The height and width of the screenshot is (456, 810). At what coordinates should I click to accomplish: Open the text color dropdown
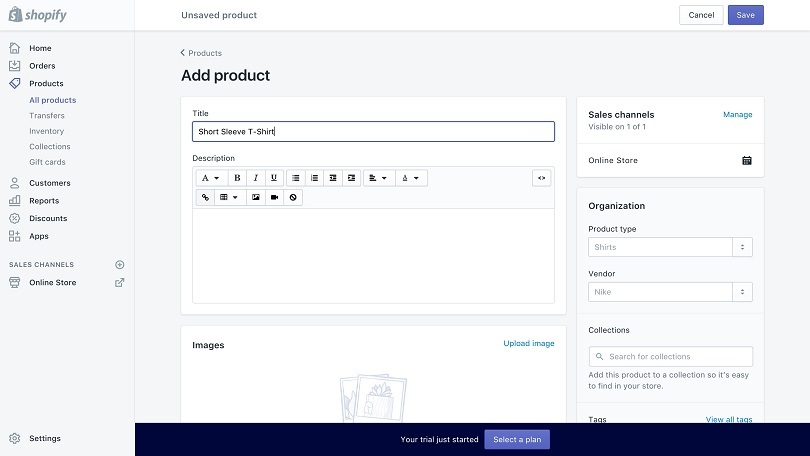click(411, 178)
